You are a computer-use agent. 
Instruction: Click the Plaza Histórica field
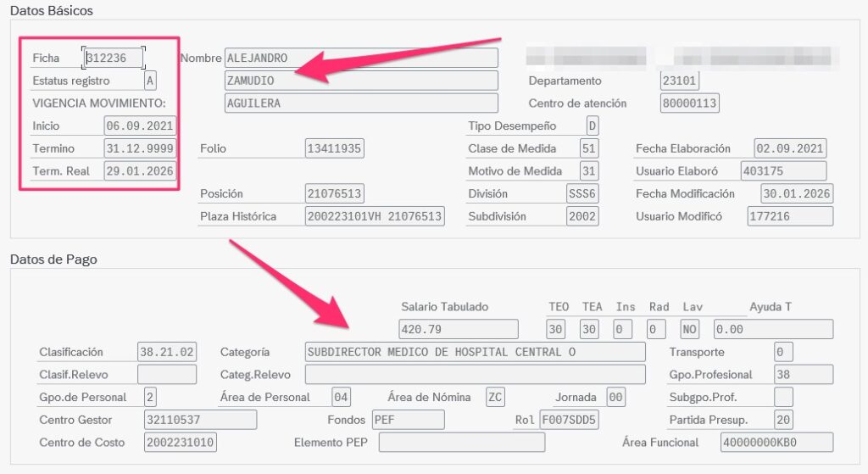[374, 216]
